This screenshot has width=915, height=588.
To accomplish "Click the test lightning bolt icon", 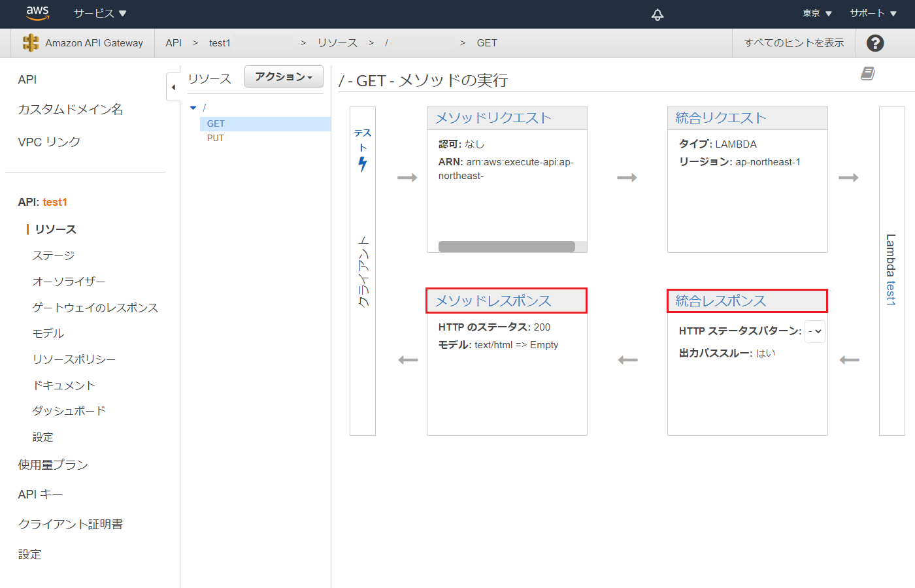I will (x=363, y=164).
